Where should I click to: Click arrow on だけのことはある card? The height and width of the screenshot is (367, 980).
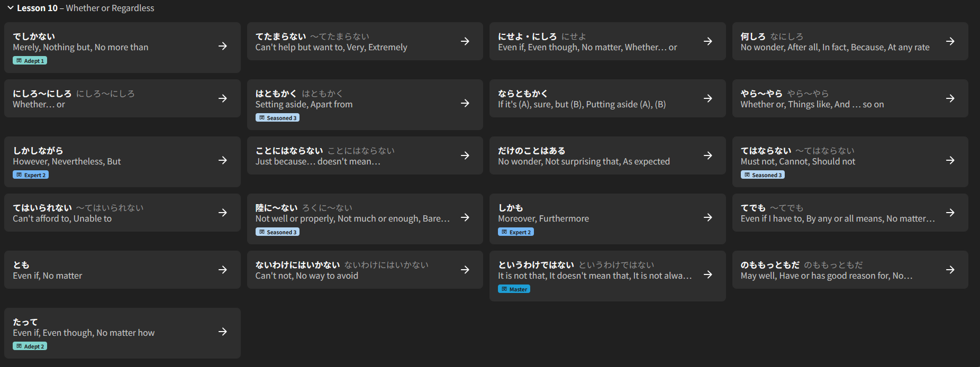pyautogui.click(x=707, y=155)
